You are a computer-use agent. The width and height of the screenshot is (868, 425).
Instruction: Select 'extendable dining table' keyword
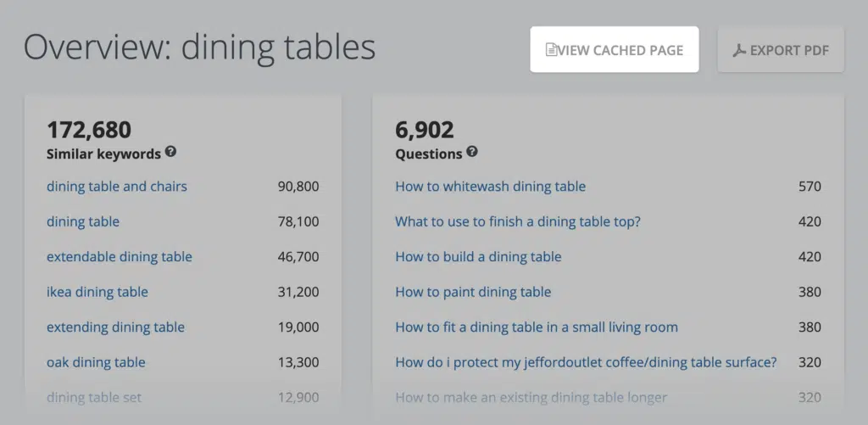[120, 257]
